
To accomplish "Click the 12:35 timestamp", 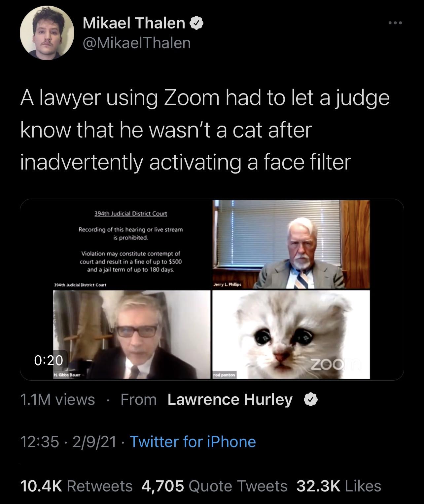I will click(x=39, y=442).
